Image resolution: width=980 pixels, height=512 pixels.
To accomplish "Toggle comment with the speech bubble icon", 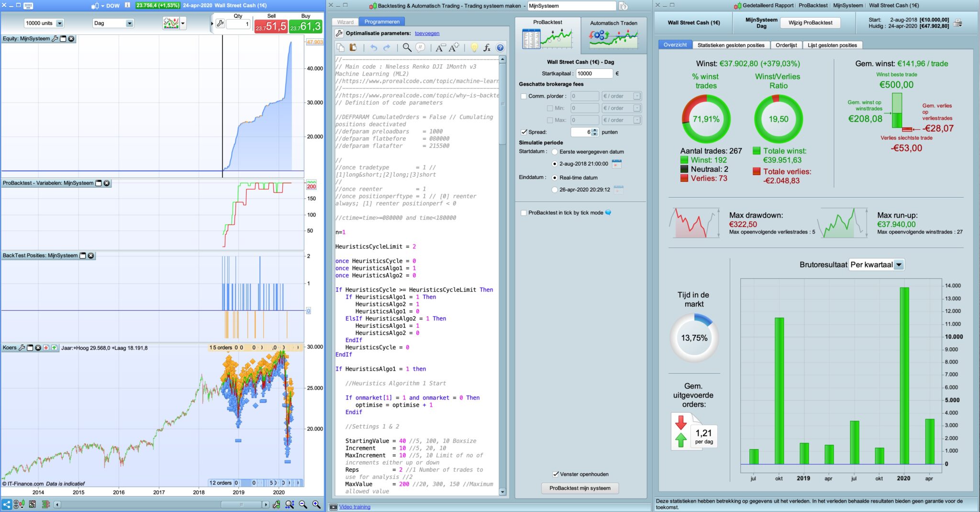I will click(420, 47).
